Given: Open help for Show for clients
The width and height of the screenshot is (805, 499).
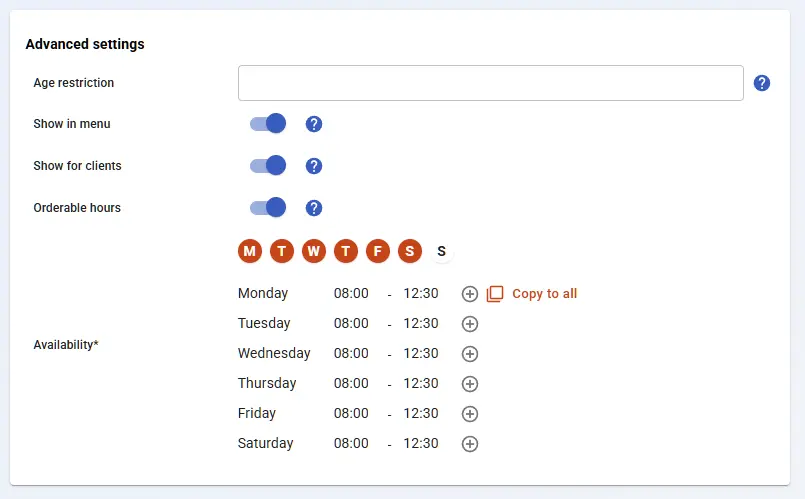Looking at the screenshot, I should coord(314,166).
